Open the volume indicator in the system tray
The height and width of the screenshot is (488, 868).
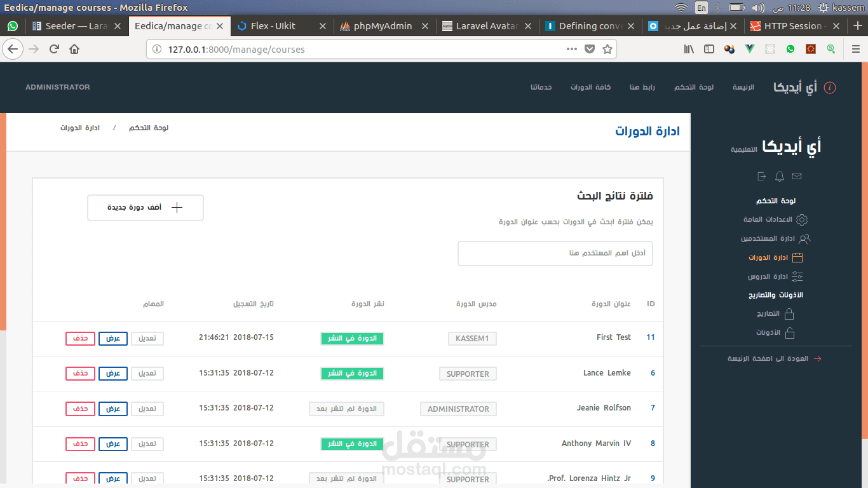[757, 8]
